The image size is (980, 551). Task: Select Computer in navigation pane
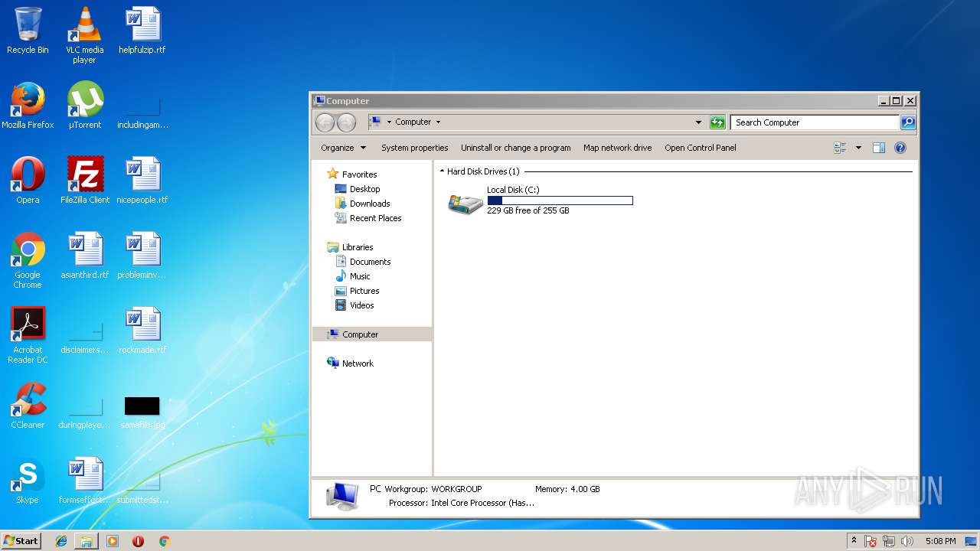pos(372,334)
